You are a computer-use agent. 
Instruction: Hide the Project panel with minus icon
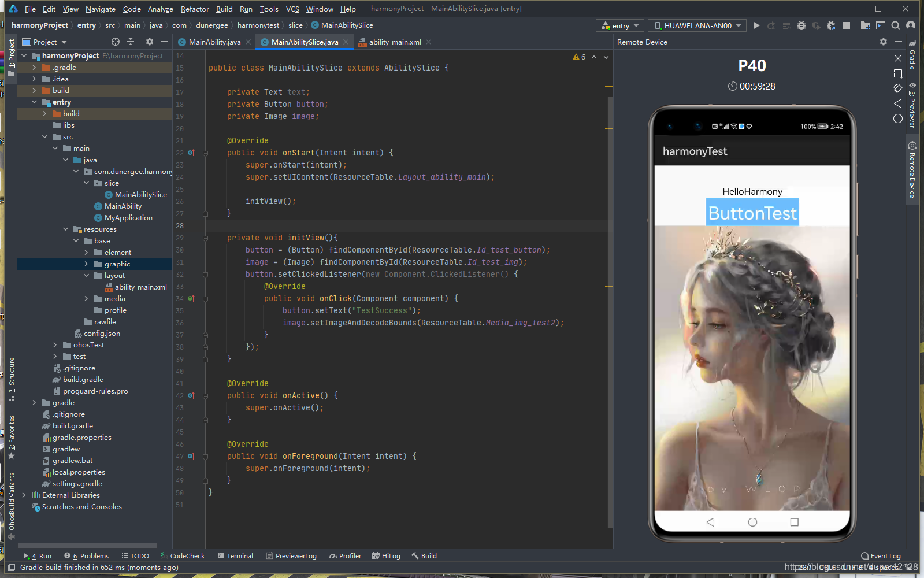click(x=165, y=42)
